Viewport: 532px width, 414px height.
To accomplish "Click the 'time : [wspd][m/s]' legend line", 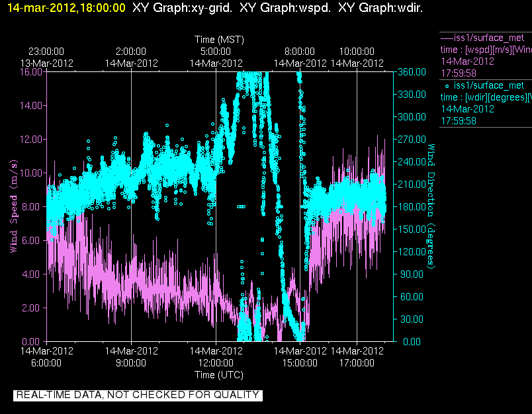I will [486, 50].
